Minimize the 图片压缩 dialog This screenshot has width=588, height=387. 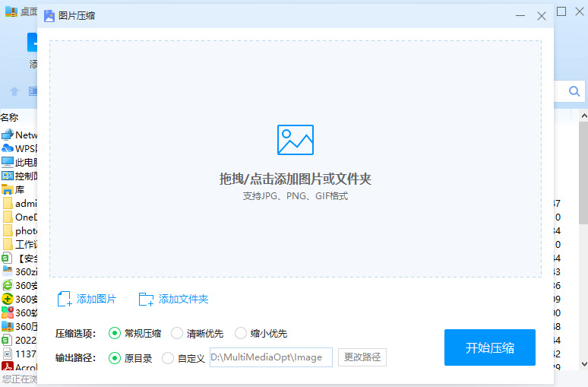coord(520,16)
